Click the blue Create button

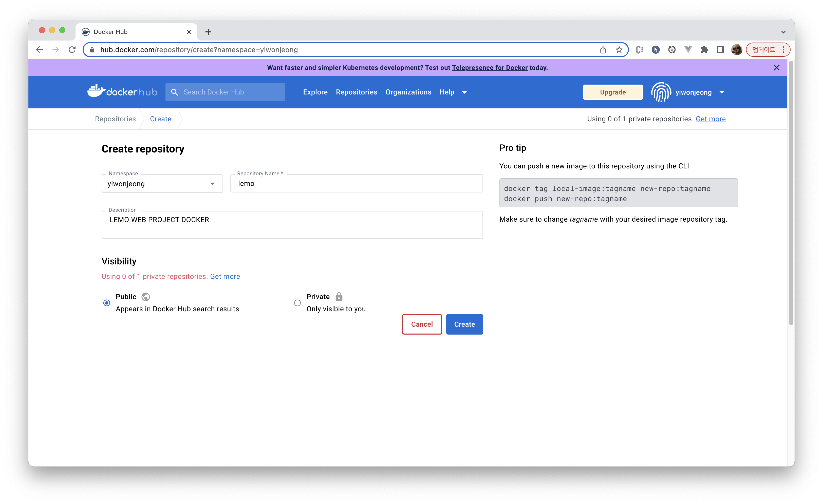[464, 324]
